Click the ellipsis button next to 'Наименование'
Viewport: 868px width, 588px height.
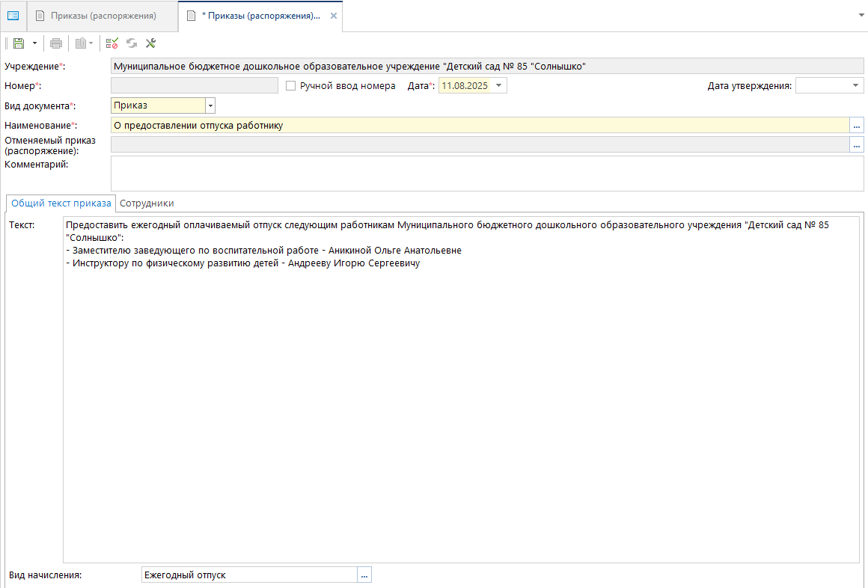pos(857,126)
